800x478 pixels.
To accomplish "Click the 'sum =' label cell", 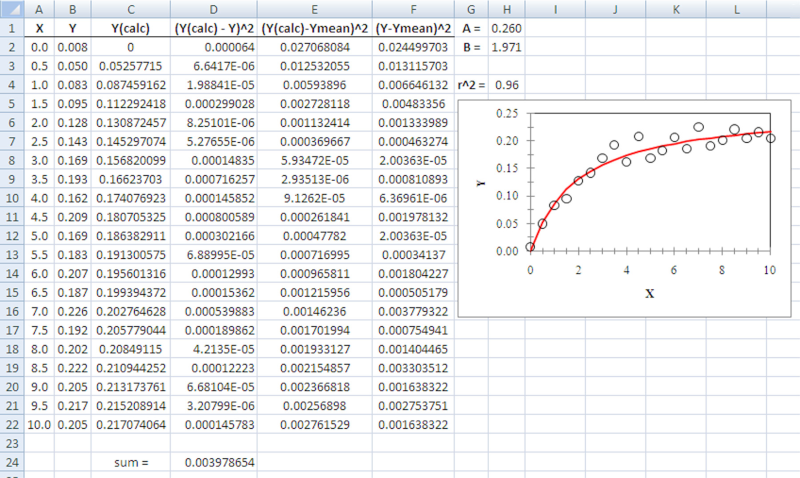I will [x=131, y=462].
